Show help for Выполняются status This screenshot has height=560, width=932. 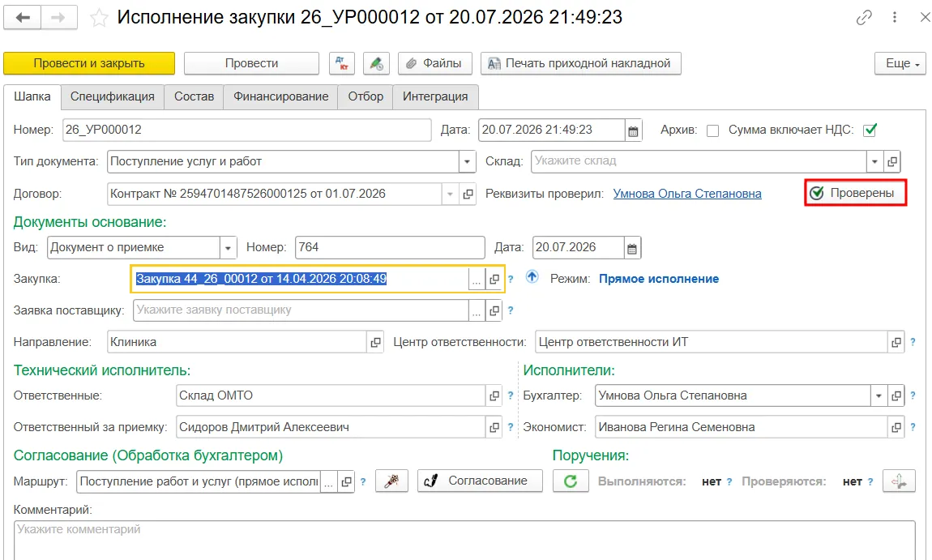coord(729,482)
